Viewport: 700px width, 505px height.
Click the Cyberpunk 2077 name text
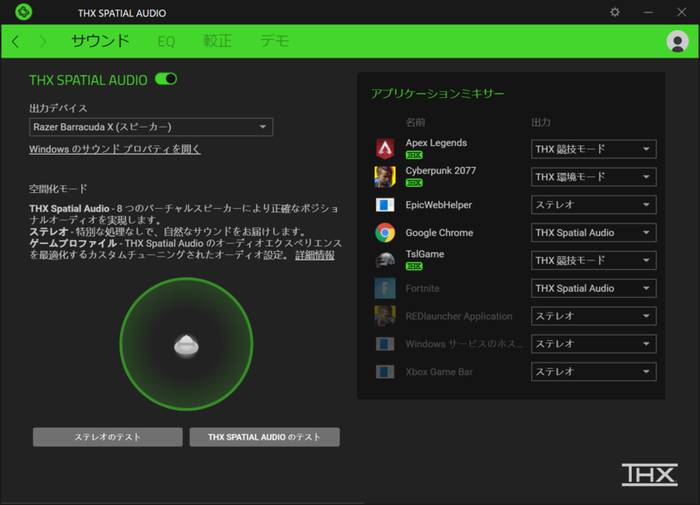click(441, 171)
